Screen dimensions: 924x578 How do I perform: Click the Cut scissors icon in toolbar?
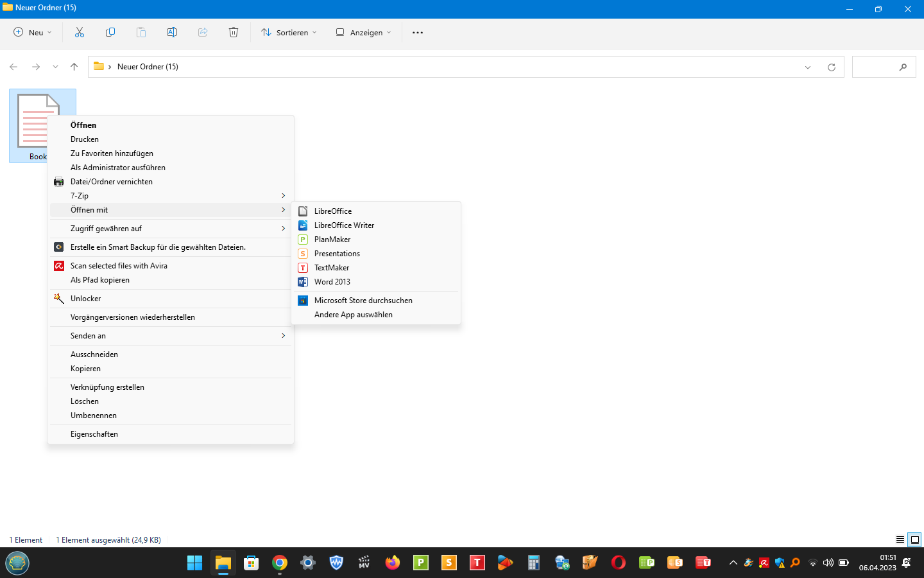pos(80,32)
